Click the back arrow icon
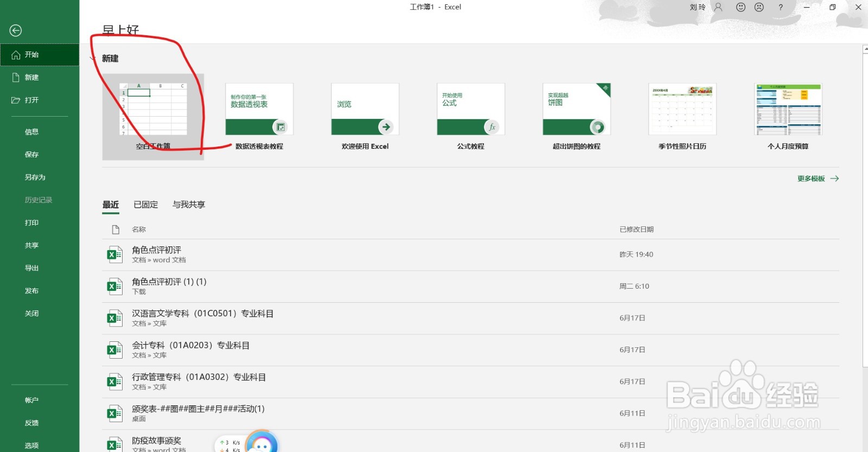 click(x=16, y=30)
